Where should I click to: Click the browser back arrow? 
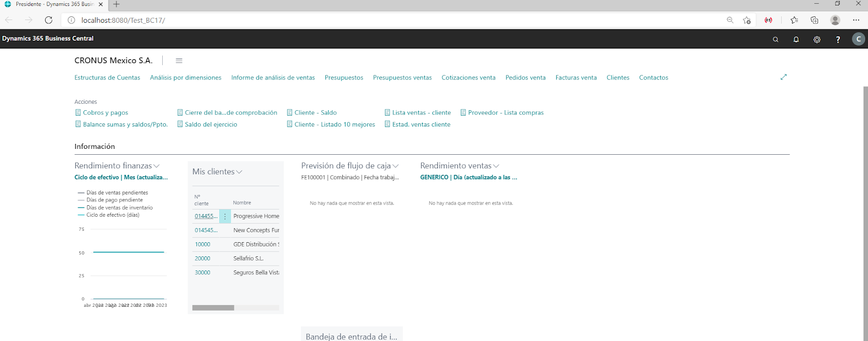[x=9, y=20]
